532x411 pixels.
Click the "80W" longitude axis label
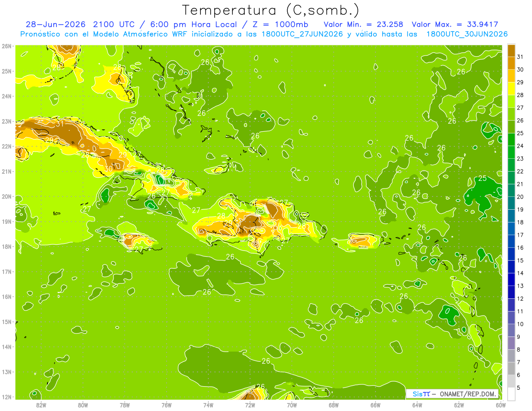[83, 405]
